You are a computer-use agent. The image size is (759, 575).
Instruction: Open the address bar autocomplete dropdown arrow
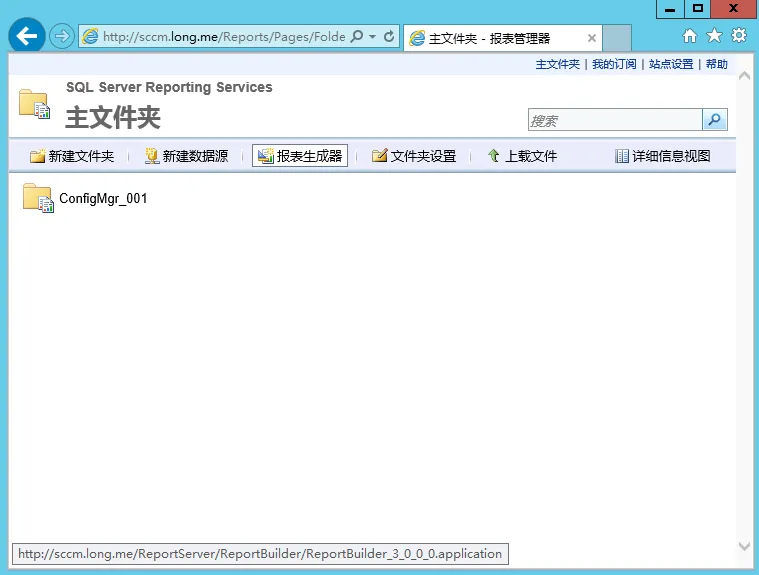coord(372,37)
